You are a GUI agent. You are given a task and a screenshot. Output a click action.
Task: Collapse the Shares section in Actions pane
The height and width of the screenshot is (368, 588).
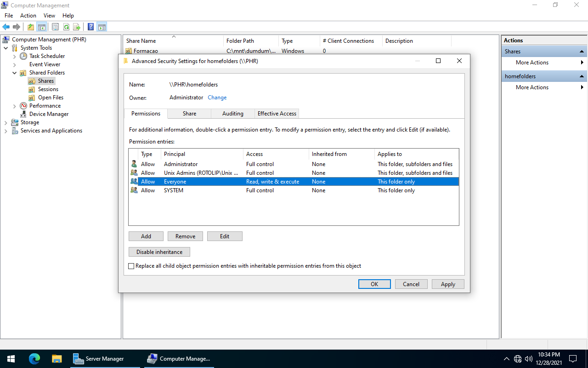[x=582, y=52]
